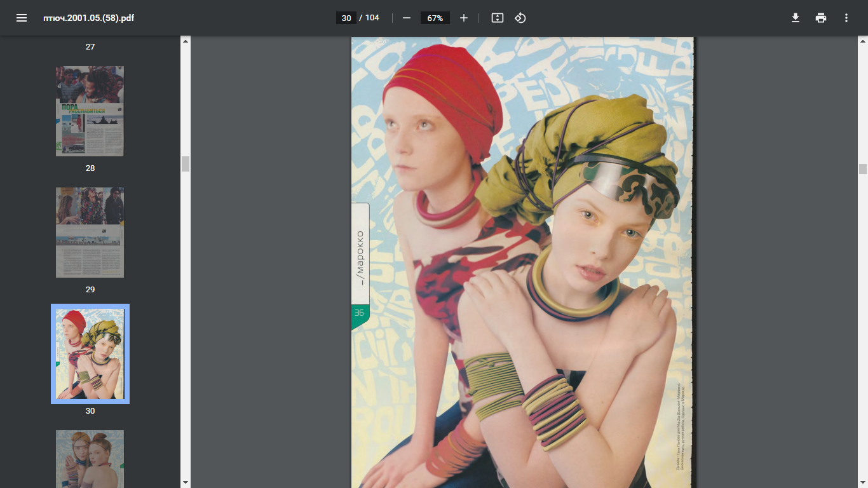This screenshot has height=488, width=868.
Task: Edit the 67% zoom level field
Action: tap(435, 18)
